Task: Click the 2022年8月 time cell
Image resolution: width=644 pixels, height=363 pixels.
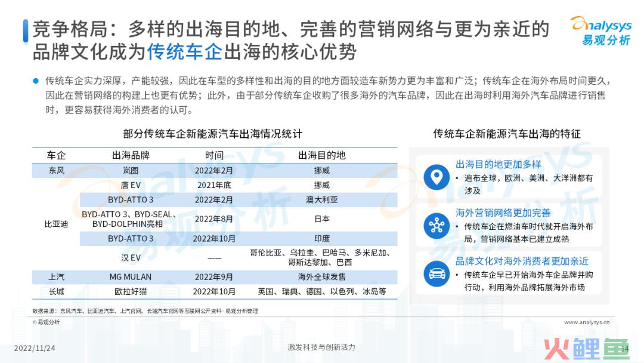Action: (214, 219)
